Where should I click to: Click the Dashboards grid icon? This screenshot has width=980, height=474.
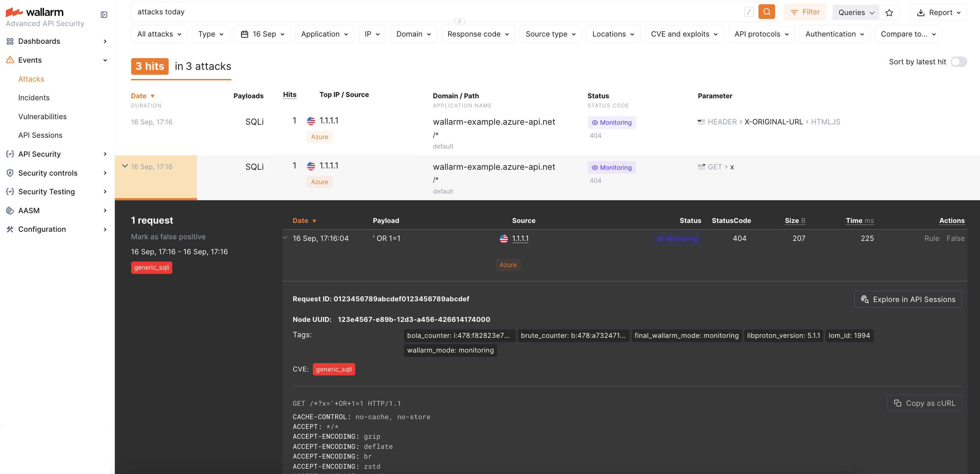click(10, 41)
